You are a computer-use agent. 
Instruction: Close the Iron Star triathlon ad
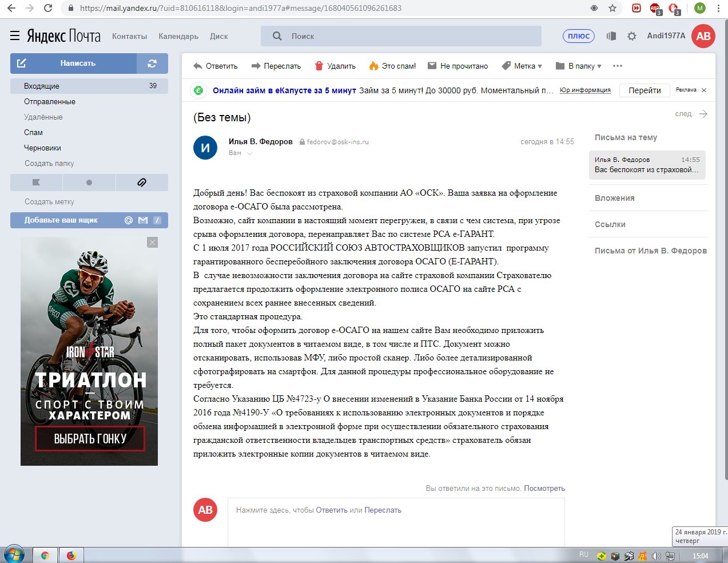tap(152, 243)
